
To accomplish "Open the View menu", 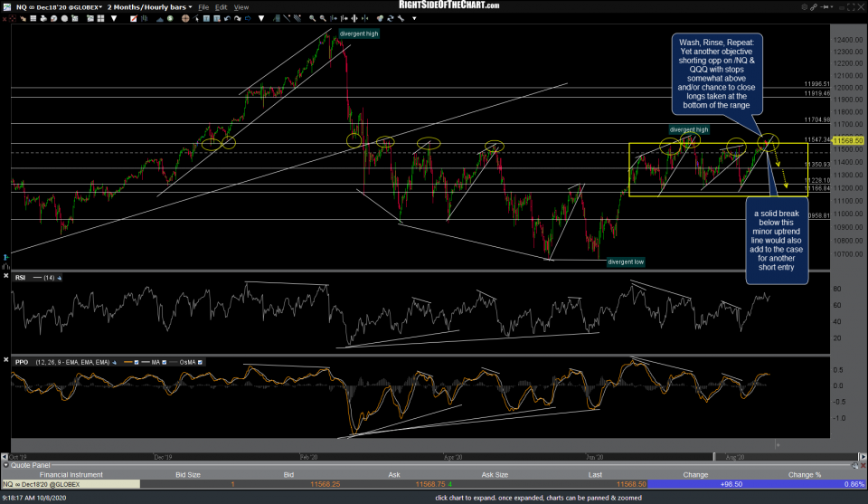I will tap(241, 7).
